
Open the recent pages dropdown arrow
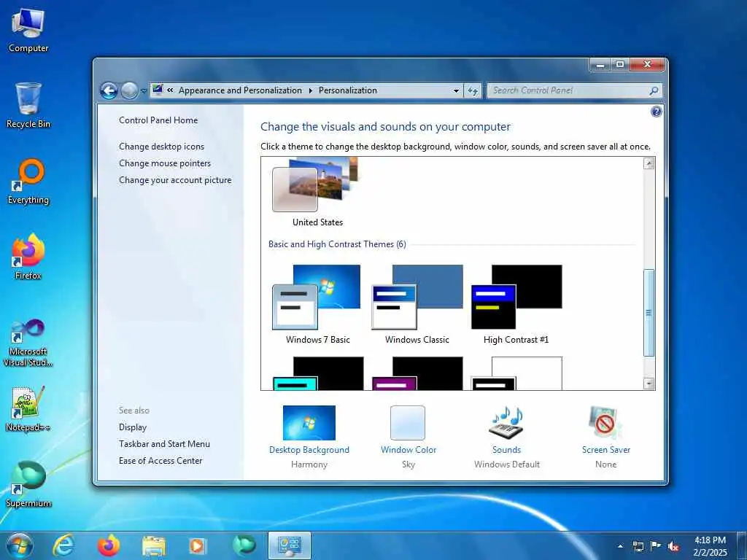click(x=144, y=90)
